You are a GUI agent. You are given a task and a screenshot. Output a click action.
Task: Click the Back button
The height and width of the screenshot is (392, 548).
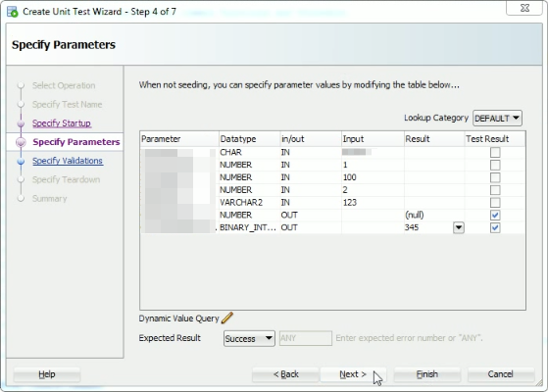click(285, 374)
